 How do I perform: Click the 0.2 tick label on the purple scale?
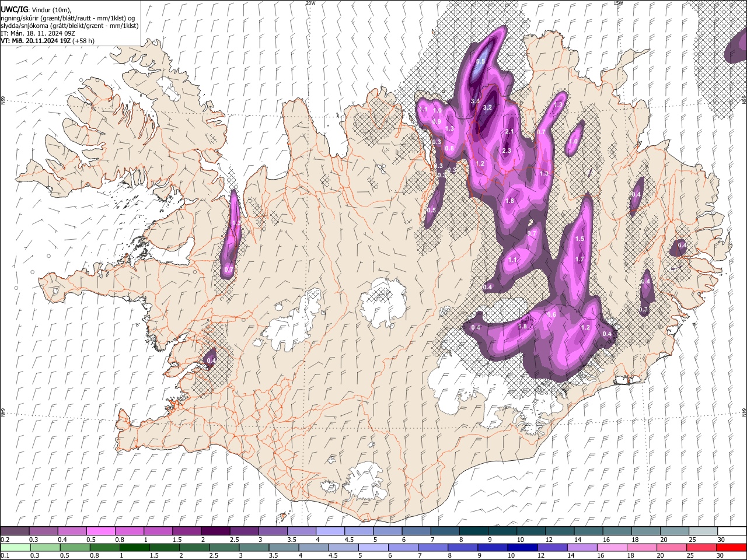(x=5, y=540)
